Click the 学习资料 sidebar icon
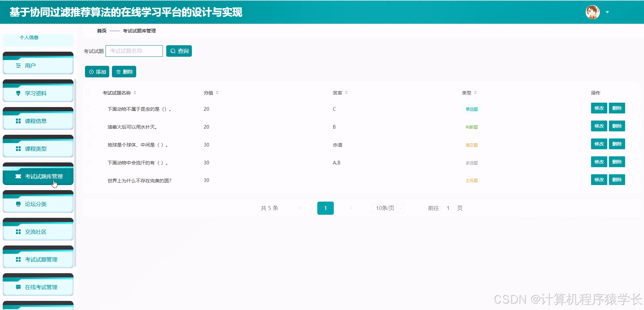This screenshot has width=644, height=310. pyautogui.click(x=18, y=93)
